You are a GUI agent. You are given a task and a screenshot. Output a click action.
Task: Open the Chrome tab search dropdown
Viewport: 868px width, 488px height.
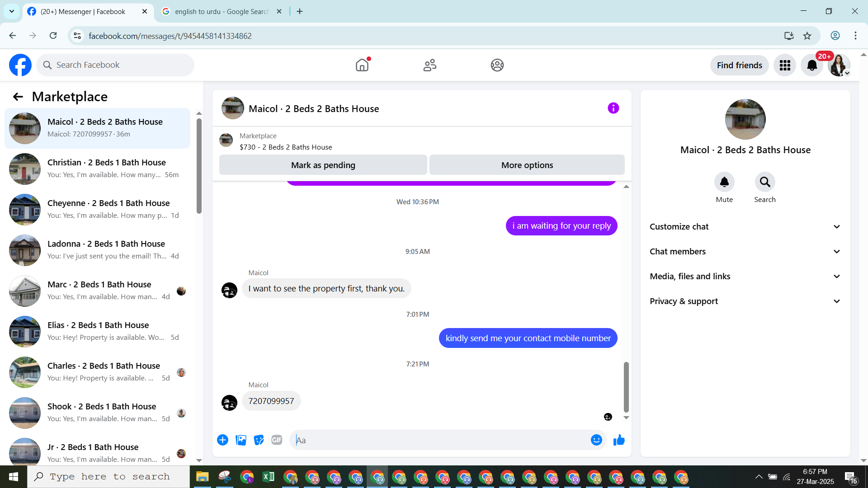(x=12, y=11)
